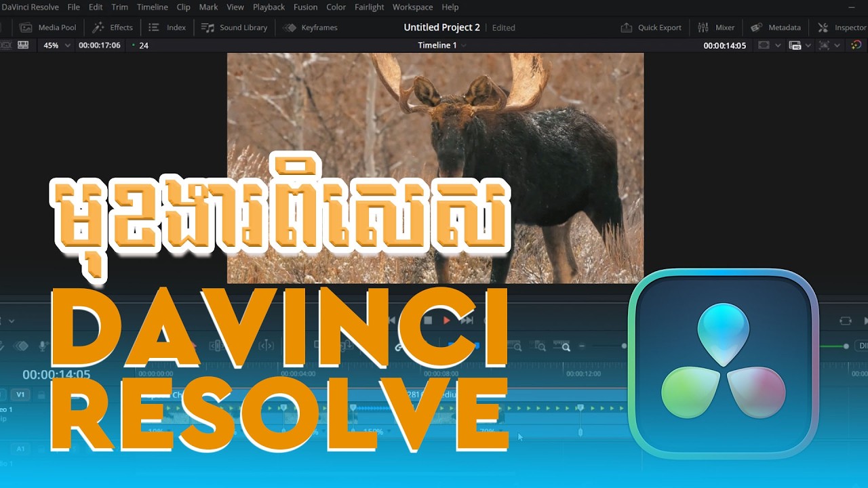Image resolution: width=868 pixels, height=488 pixels.
Task: Click the Media Pool film icon
Action: tap(26, 27)
